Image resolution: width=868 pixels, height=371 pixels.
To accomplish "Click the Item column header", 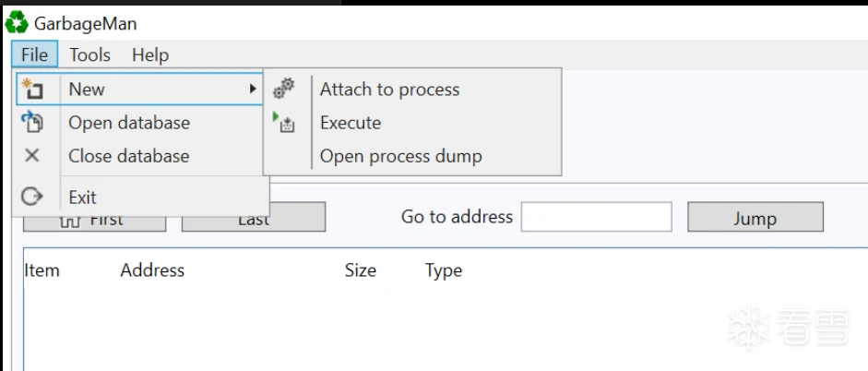I will [x=42, y=270].
